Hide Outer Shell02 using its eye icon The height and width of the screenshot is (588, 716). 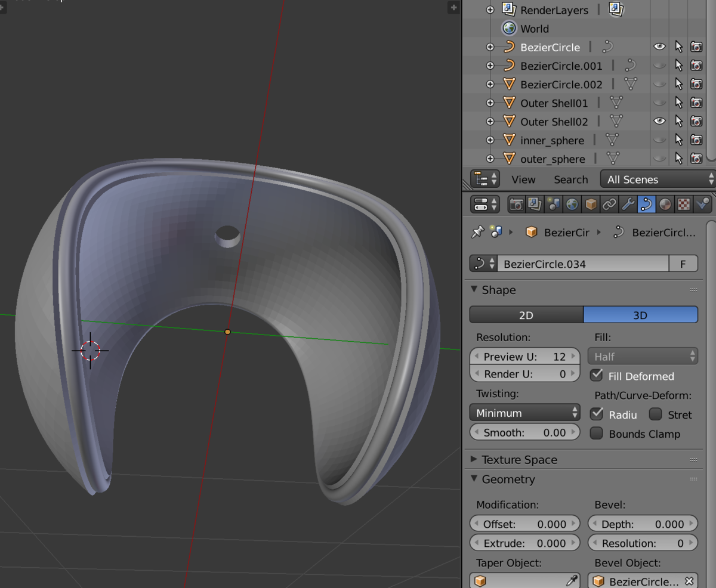[659, 121]
